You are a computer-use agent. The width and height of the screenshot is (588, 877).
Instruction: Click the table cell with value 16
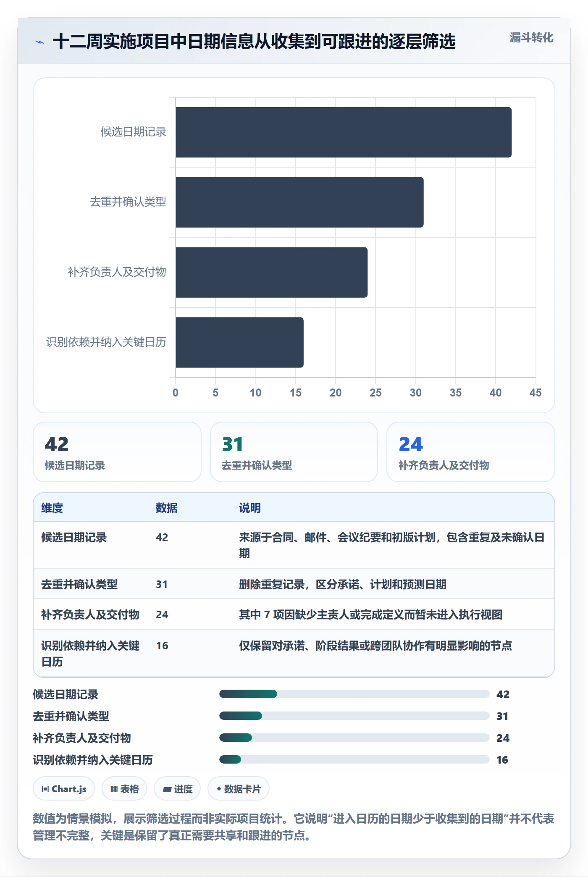(x=162, y=646)
